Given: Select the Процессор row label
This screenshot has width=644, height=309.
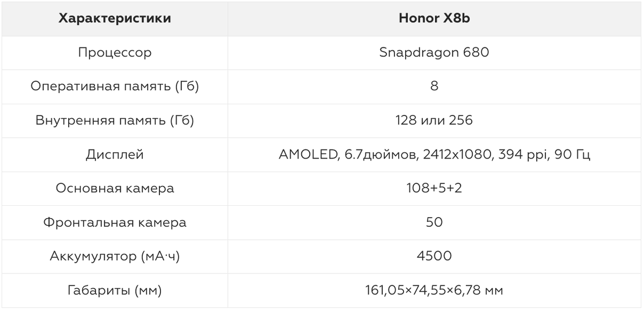Looking at the screenshot, I should [x=114, y=53].
